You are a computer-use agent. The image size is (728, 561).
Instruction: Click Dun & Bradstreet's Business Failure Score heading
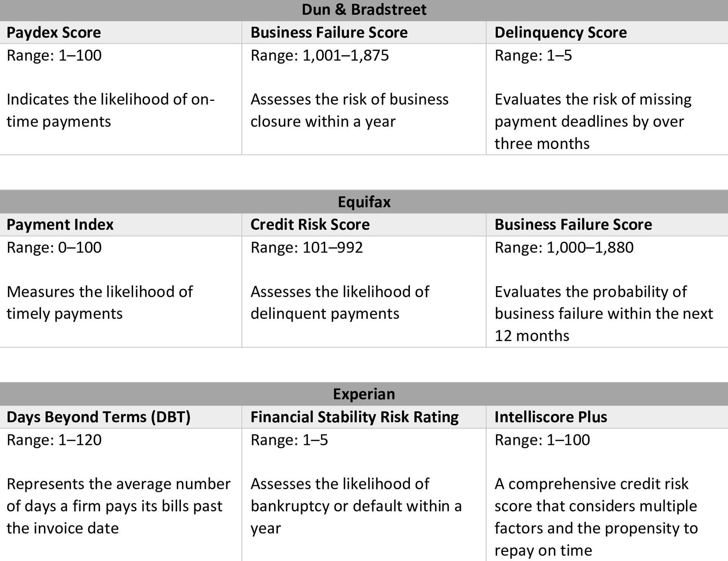pyautogui.click(x=329, y=33)
